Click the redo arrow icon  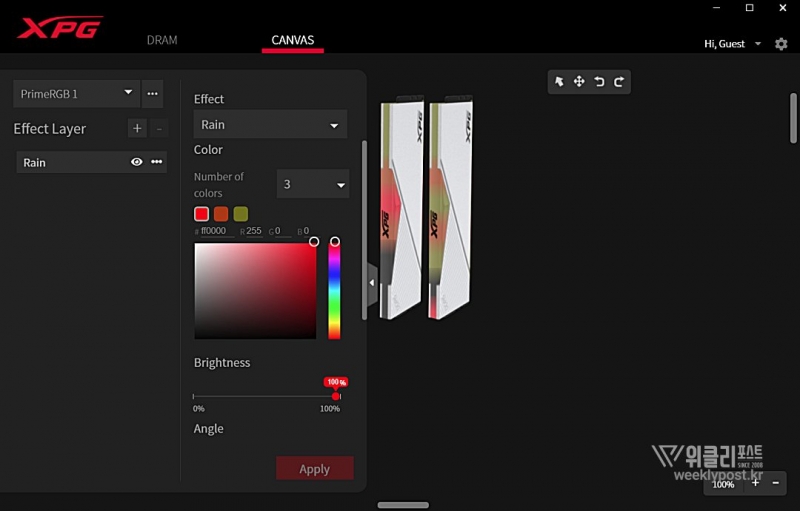point(619,82)
